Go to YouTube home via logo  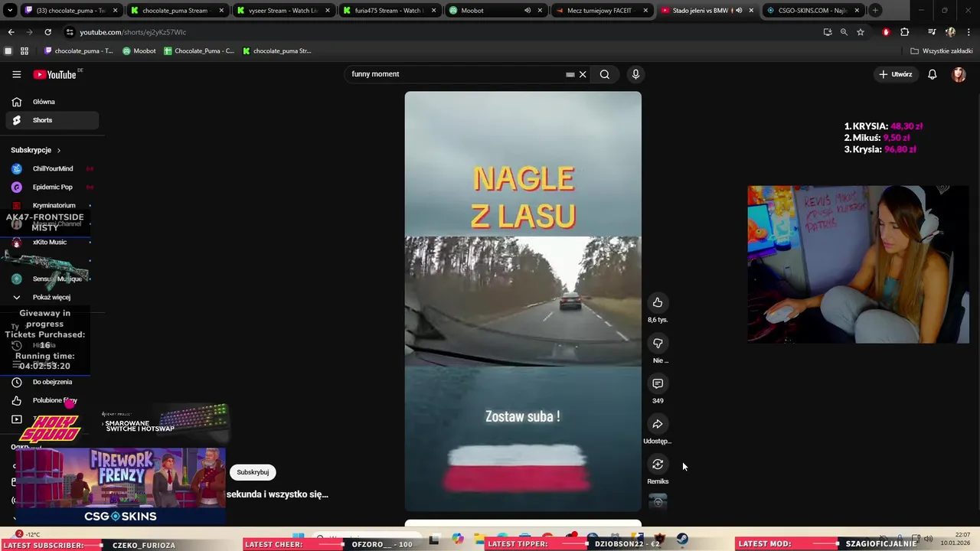(54, 74)
